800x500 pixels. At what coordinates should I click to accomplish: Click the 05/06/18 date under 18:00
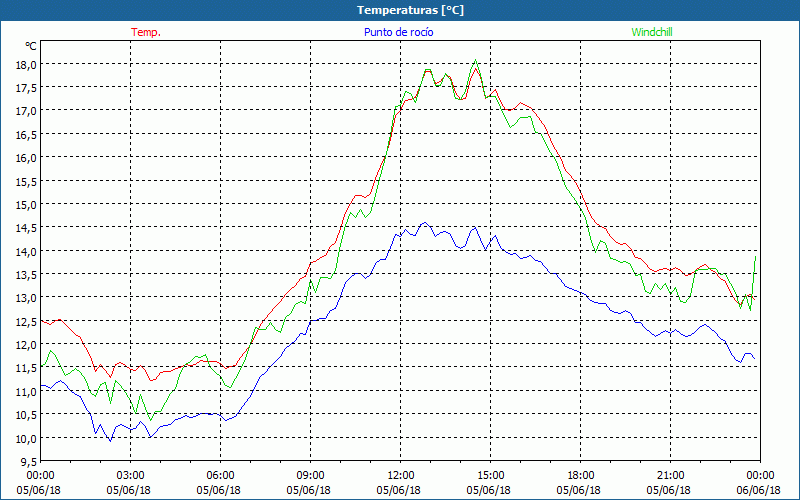click(579, 490)
